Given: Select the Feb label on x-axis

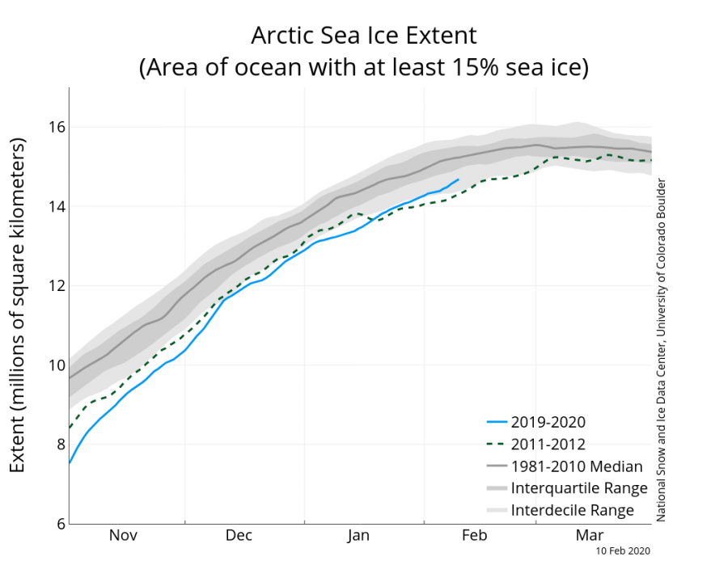Looking at the screenshot, I should click(475, 535).
